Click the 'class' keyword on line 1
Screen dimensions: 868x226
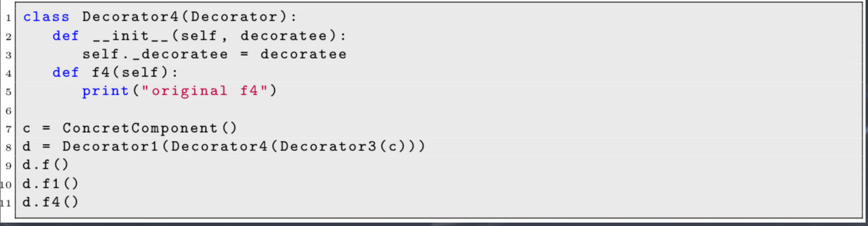click(46, 17)
